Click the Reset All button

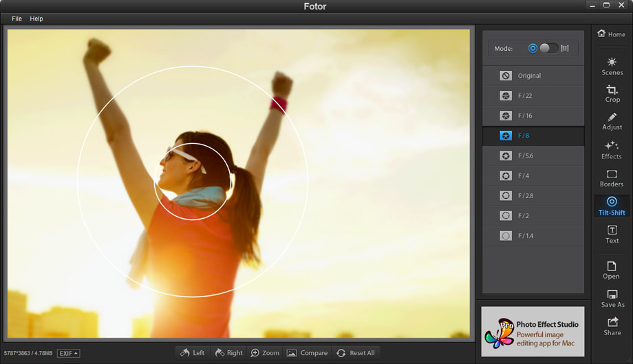(356, 353)
